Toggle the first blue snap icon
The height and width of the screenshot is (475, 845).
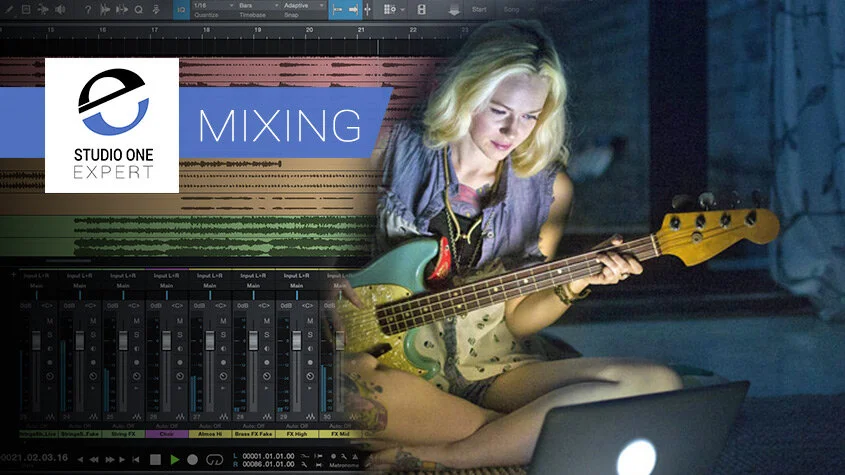pyautogui.click(x=337, y=10)
